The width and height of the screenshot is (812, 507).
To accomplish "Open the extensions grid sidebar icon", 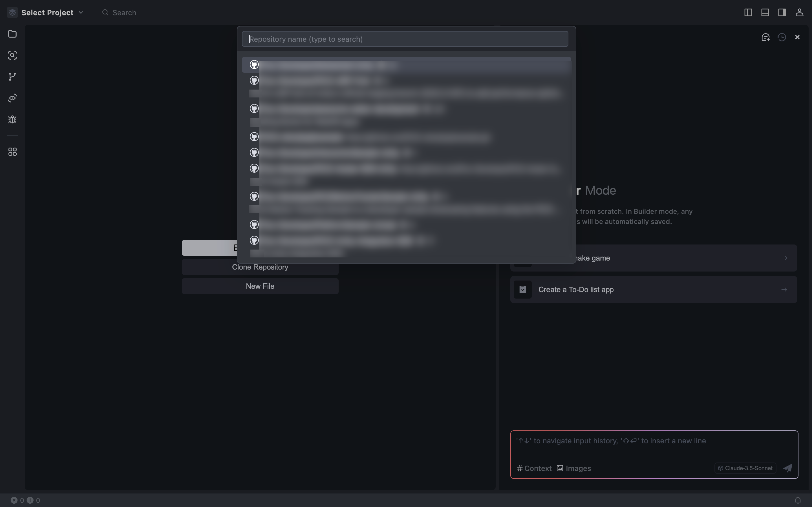I will (12, 152).
